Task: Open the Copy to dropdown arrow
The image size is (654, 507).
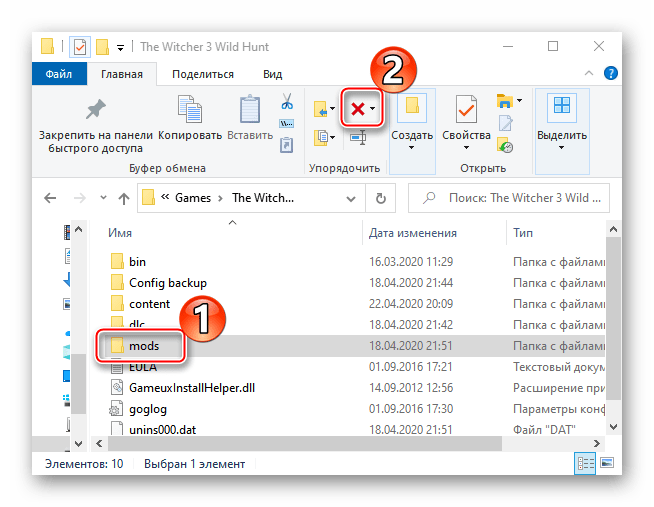Action: 332,137
